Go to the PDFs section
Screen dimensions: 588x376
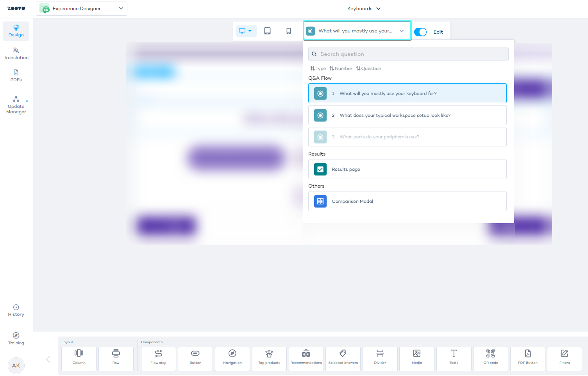16,75
